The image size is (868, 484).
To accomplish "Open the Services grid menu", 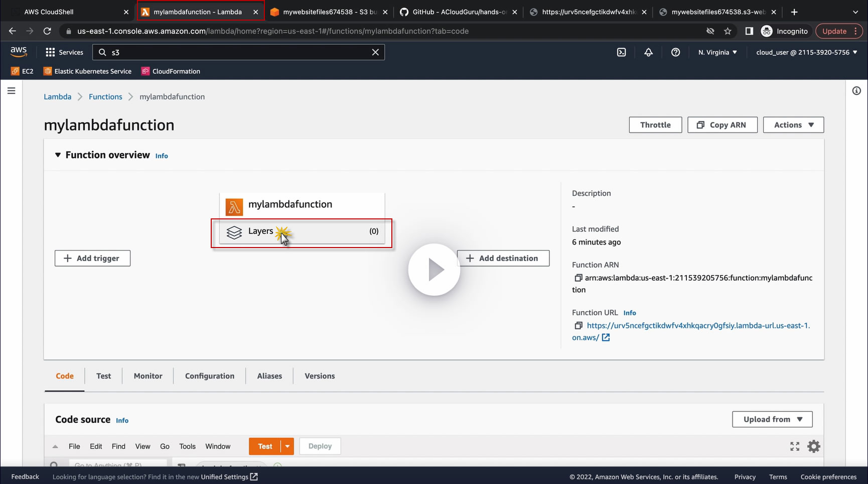I will click(64, 52).
